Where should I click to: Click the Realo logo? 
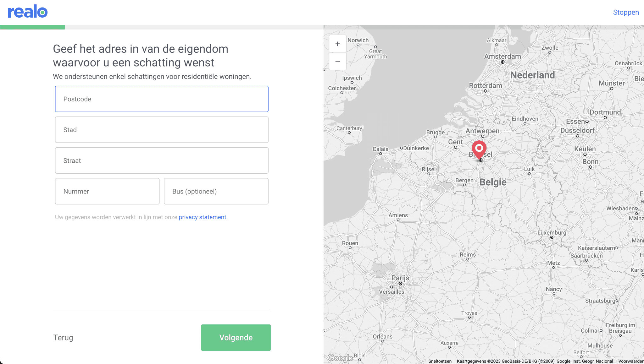click(27, 12)
